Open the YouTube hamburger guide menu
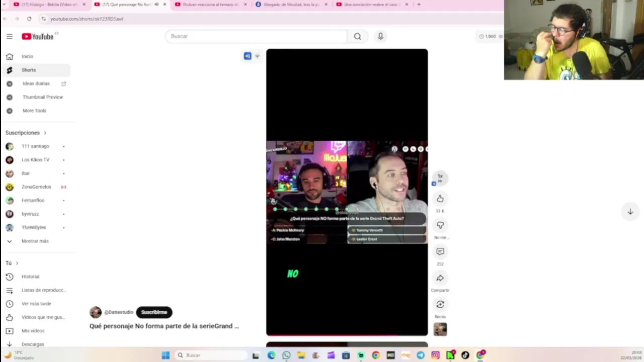644x362 pixels. tap(9, 36)
